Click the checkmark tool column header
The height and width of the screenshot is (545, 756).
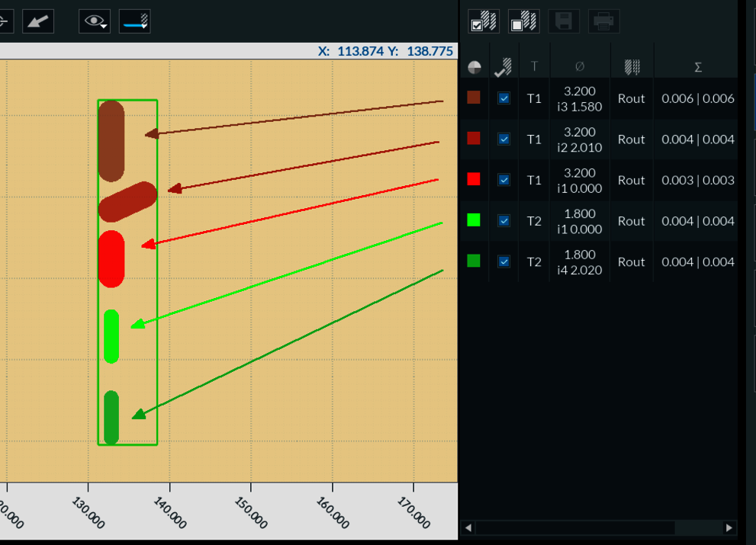point(503,67)
